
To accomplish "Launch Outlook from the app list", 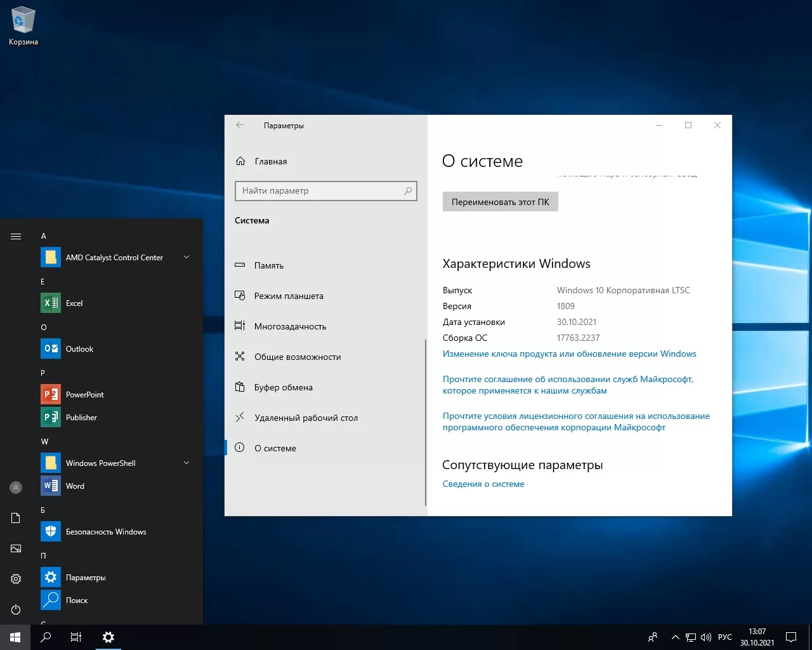I will coord(79,349).
